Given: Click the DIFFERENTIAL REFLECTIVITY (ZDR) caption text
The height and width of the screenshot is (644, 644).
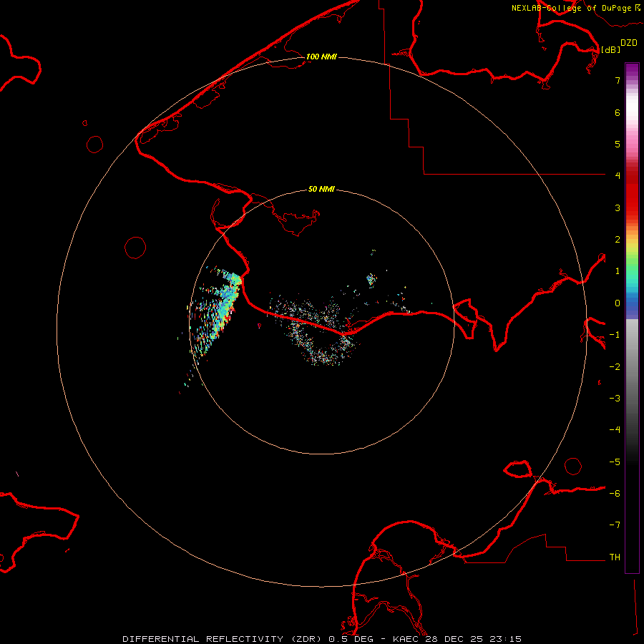Looking at the screenshot, I should pos(223,639).
